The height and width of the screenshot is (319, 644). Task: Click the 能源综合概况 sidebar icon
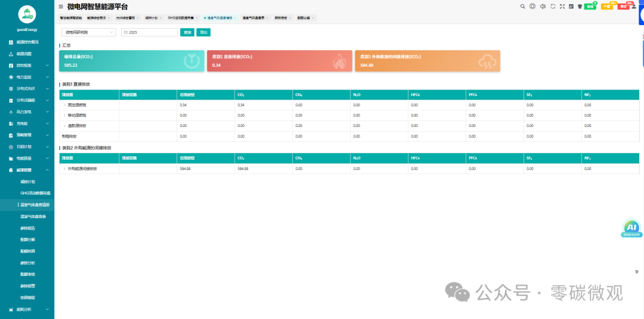[x=11, y=42]
